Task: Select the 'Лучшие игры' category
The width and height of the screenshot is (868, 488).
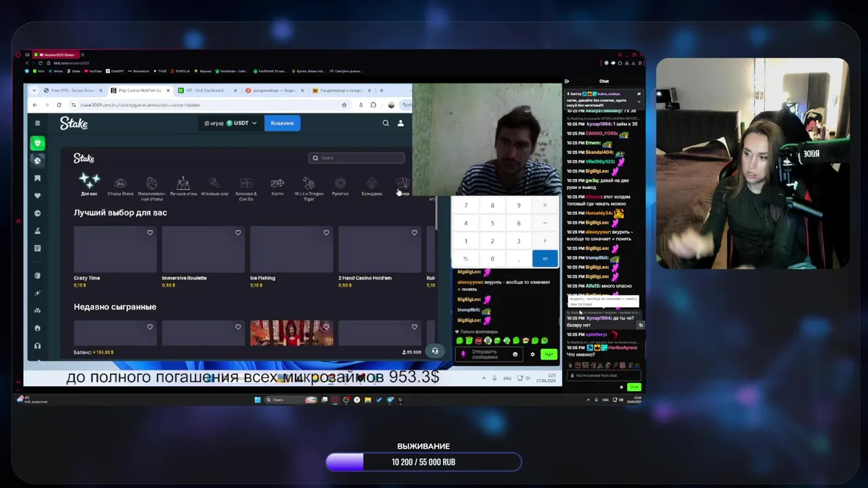Action: 183,186
